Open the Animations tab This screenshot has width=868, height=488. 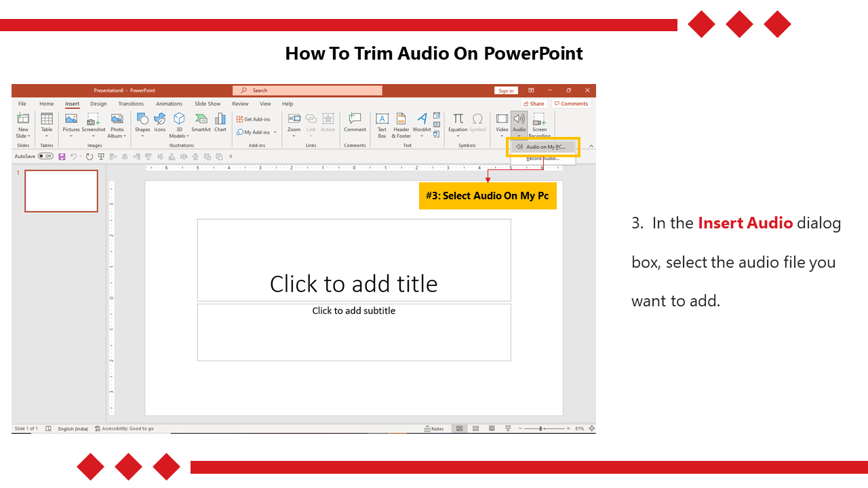pos(169,104)
